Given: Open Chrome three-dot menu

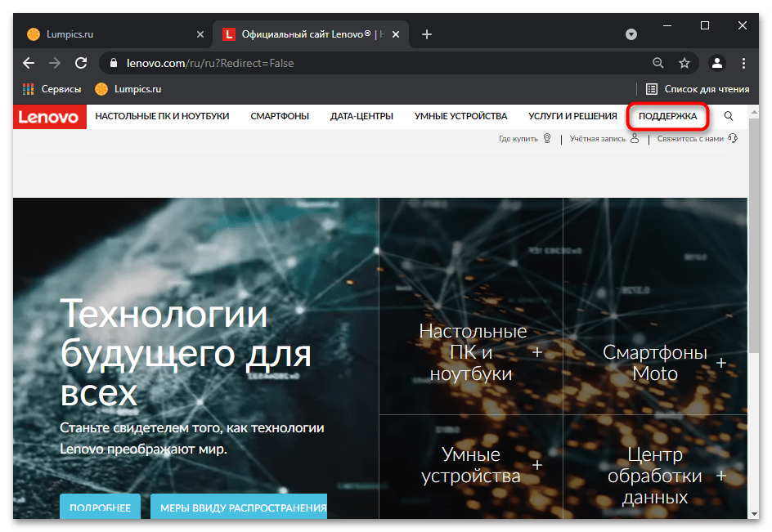Looking at the screenshot, I should [x=743, y=63].
